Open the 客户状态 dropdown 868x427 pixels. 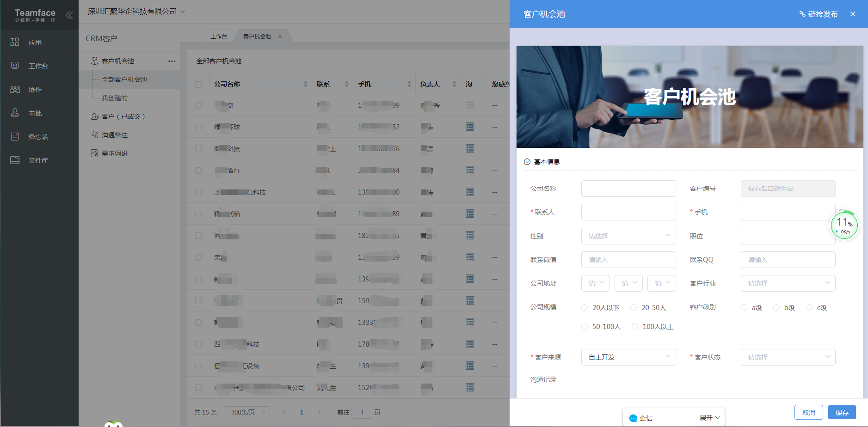point(788,357)
